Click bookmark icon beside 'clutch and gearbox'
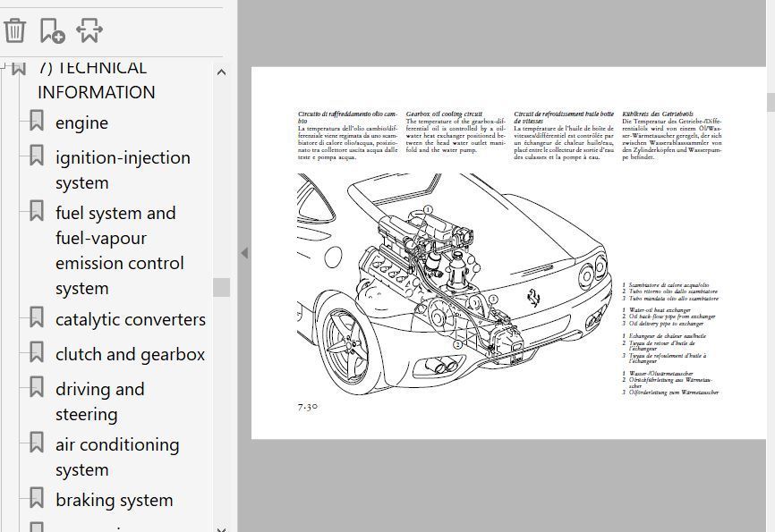The width and height of the screenshot is (775, 532). [37, 351]
